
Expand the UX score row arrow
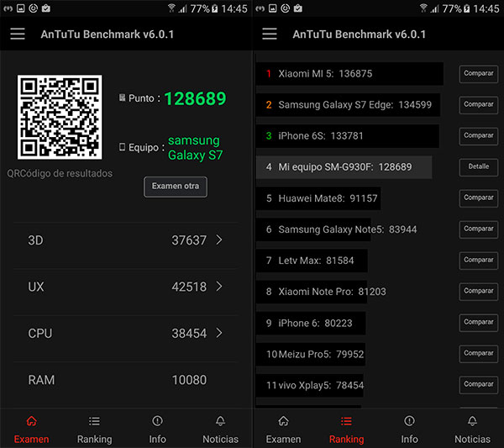point(219,287)
